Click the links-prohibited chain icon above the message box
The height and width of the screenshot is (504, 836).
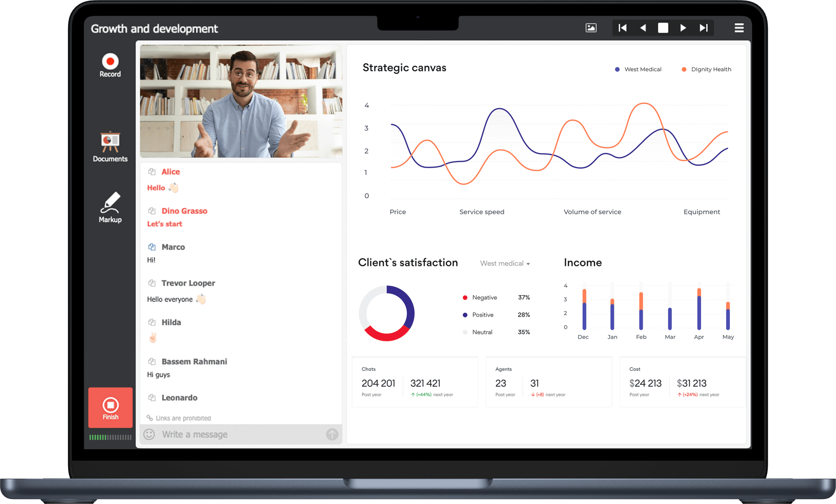tap(149, 418)
